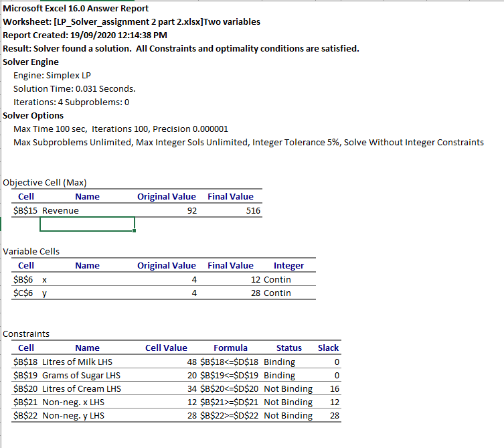Select Non-neg. x LHS constraint name

(x=73, y=402)
